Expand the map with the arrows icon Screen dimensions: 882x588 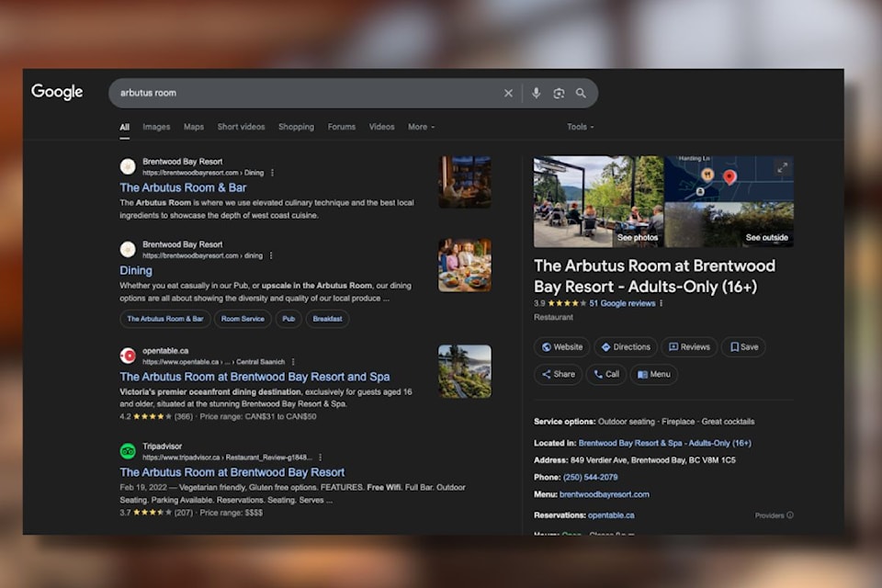782,168
